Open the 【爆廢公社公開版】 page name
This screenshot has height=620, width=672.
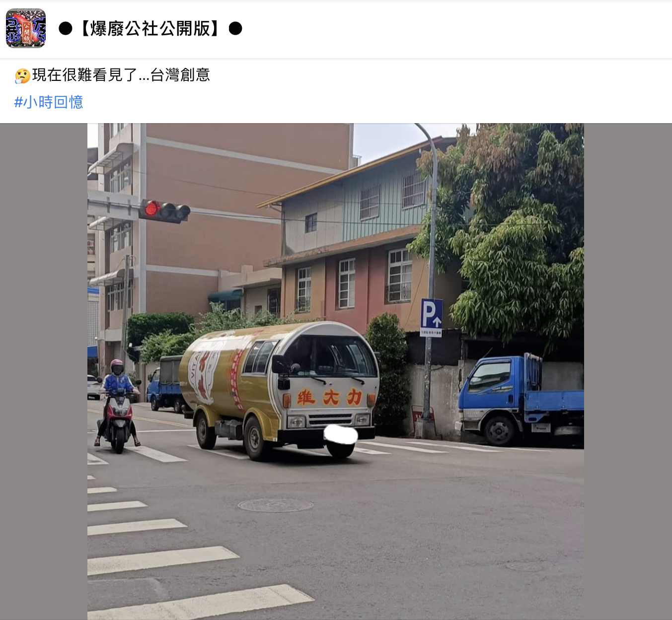click(x=150, y=29)
